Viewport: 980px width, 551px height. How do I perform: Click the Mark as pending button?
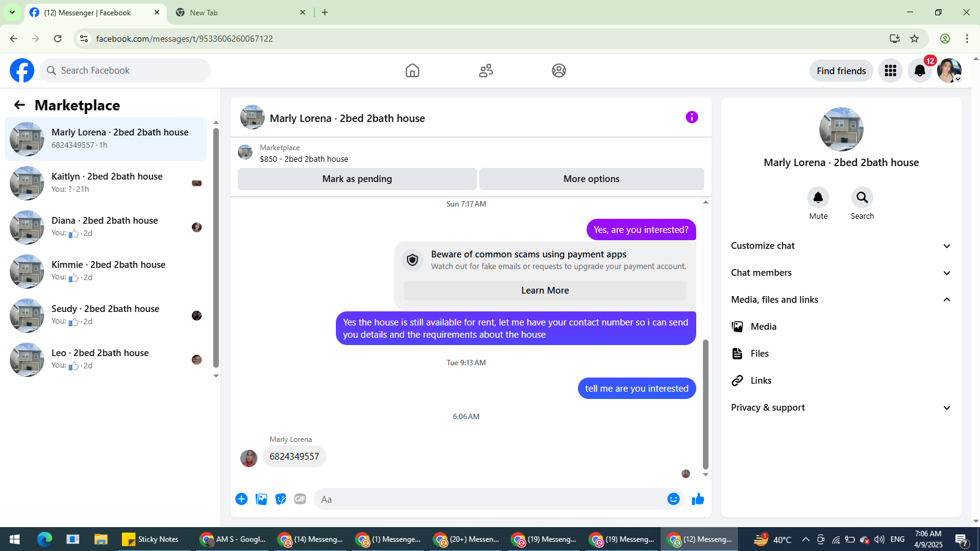(357, 179)
